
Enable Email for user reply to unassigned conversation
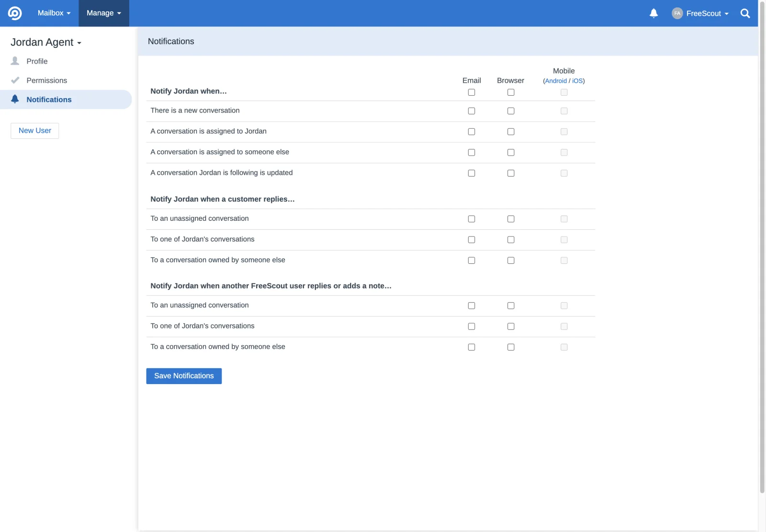[472, 306]
